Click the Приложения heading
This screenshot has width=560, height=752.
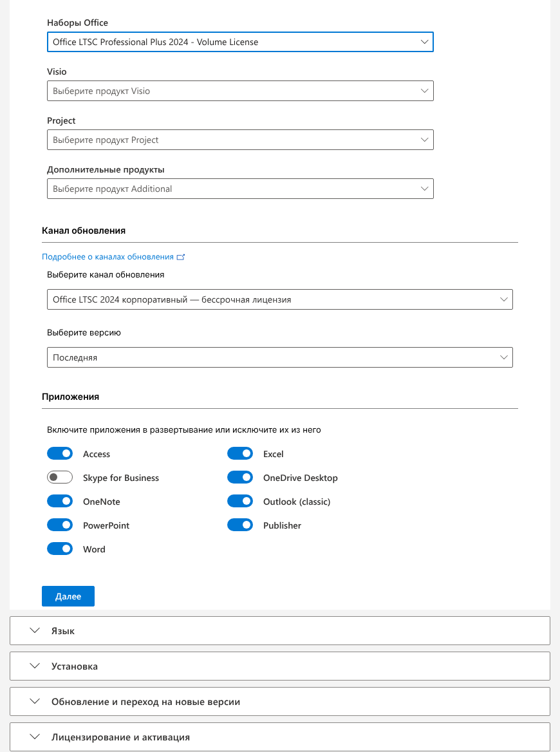click(70, 397)
